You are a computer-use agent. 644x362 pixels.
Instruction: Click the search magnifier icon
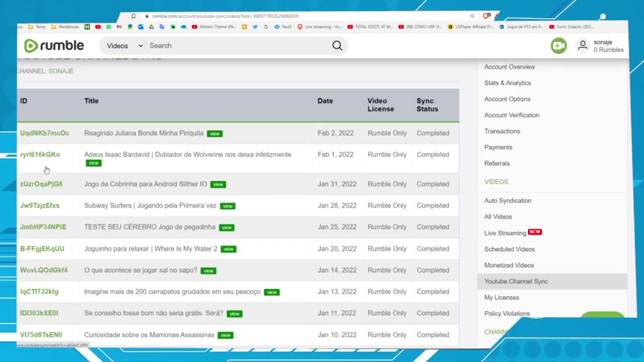point(337,46)
